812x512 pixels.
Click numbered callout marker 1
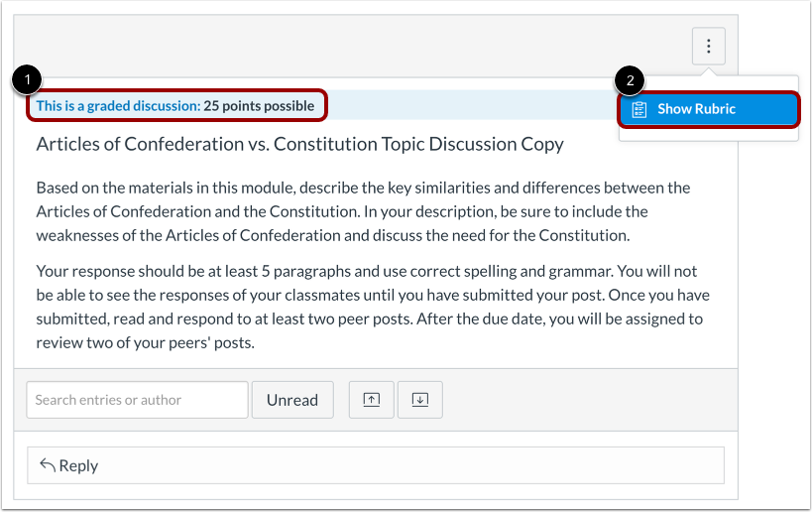[27, 79]
